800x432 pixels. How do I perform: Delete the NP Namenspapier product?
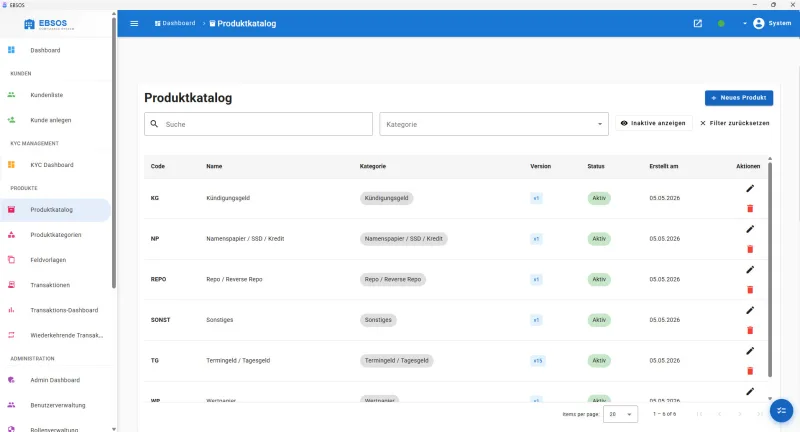tap(750, 249)
